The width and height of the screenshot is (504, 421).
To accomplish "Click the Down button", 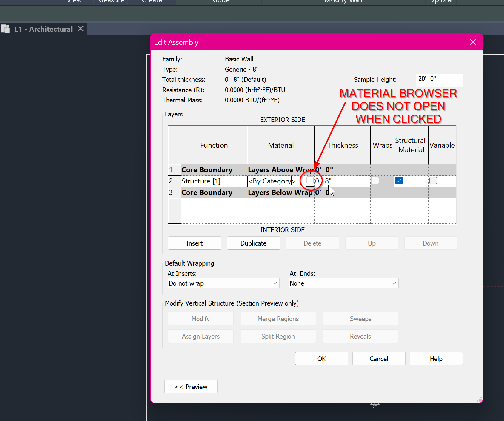I will click(x=431, y=243).
